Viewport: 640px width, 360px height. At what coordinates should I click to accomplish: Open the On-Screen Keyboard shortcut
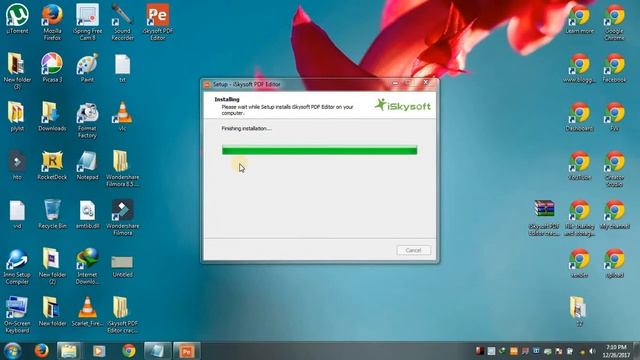17,315
